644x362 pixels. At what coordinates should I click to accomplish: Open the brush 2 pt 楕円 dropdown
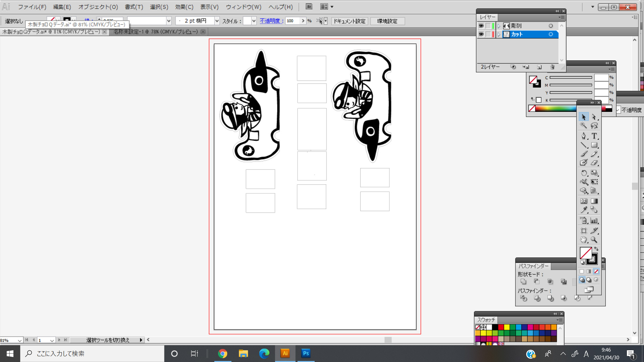[x=217, y=21]
